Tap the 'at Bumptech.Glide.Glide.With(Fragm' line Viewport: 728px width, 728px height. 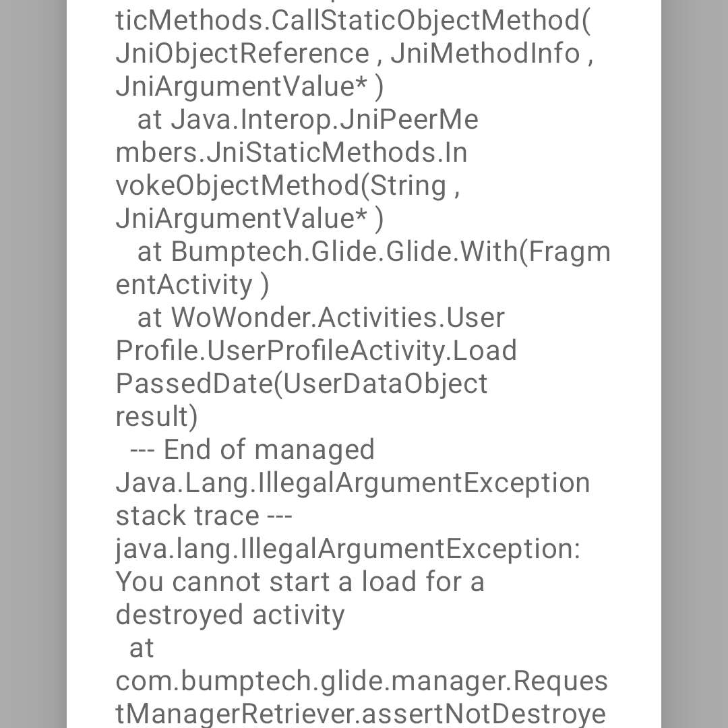pyautogui.click(x=373, y=253)
